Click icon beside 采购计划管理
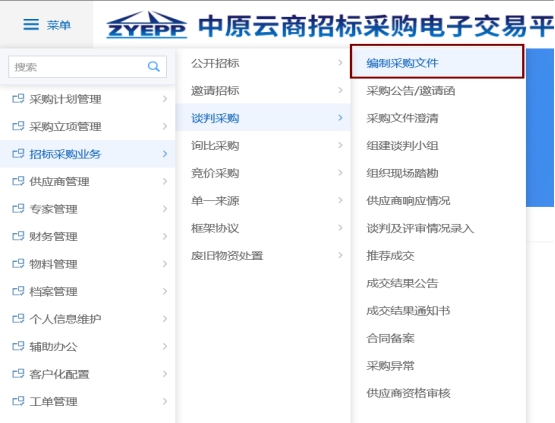555x423 pixels. [x=18, y=99]
